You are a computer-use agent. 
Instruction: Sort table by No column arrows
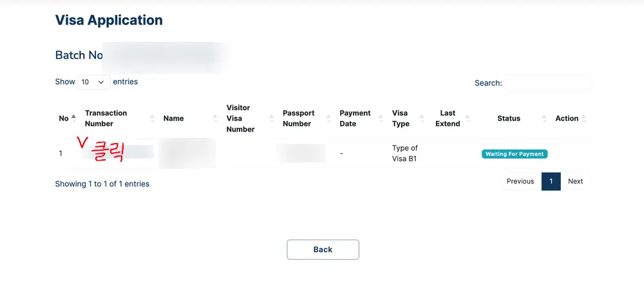73,119
